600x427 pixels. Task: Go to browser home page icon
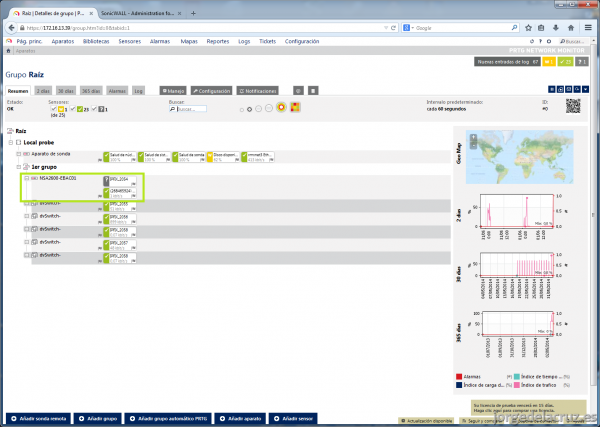coord(571,28)
